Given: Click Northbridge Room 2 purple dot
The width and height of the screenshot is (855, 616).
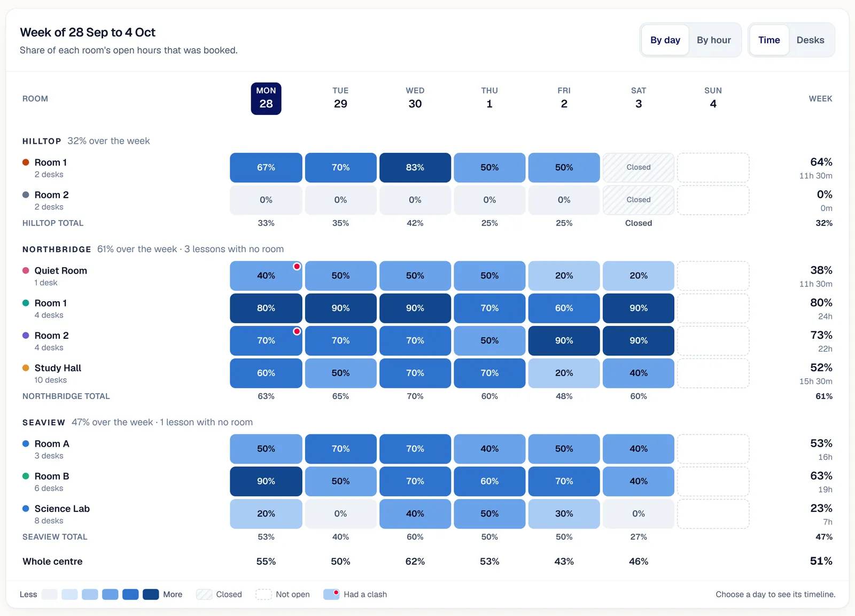Looking at the screenshot, I should click(26, 336).
